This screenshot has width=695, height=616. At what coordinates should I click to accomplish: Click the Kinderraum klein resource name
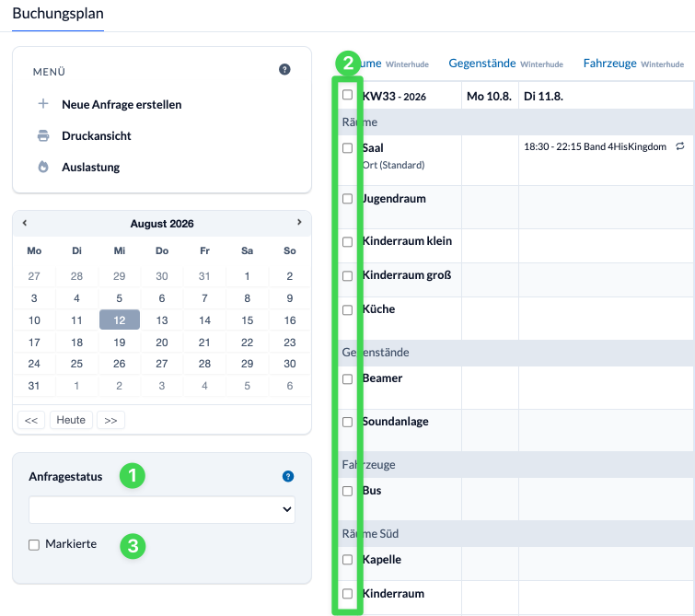coord(407,241)
